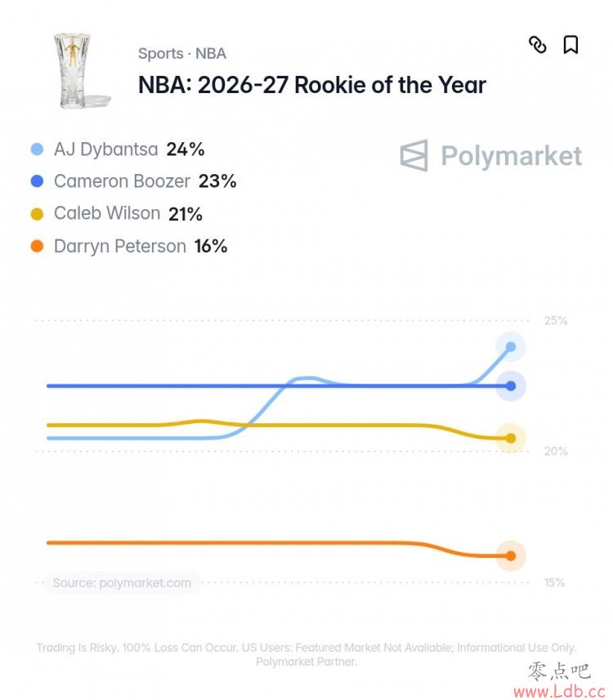The width and height of the screenshot is (613, 700).
Task: Click the AJ Dybantsa 24% legend entry
Action: point(118,149)
